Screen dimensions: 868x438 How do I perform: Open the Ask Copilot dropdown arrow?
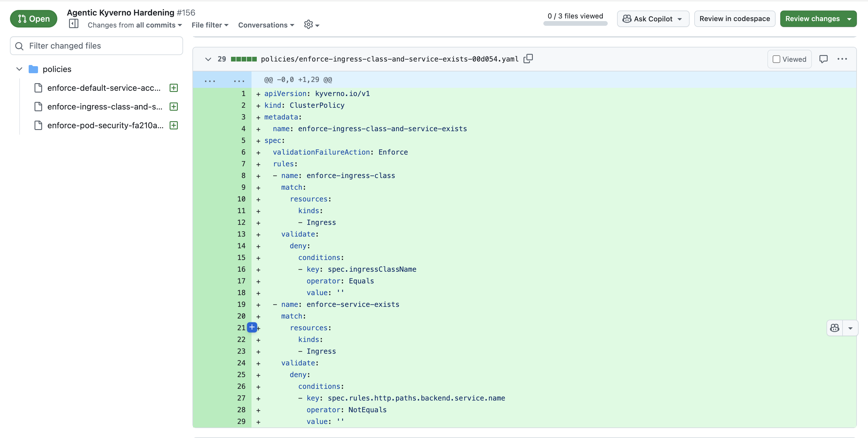pos(680,19)
